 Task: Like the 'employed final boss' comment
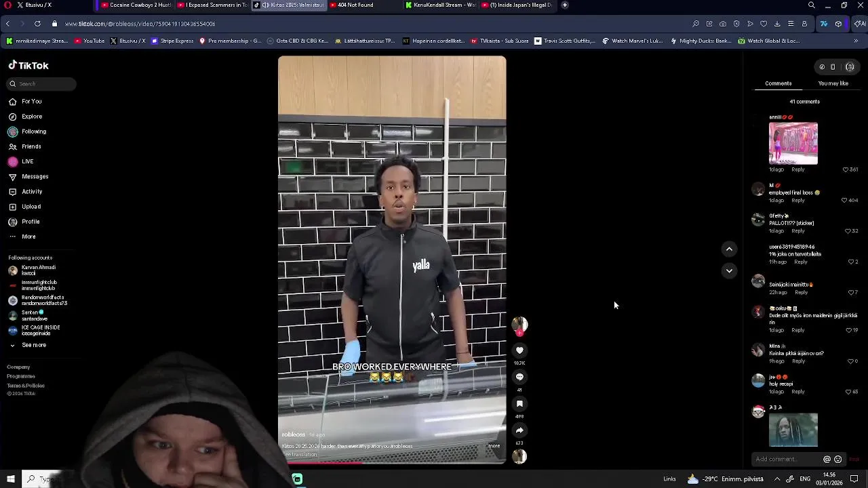click(844, 201)
